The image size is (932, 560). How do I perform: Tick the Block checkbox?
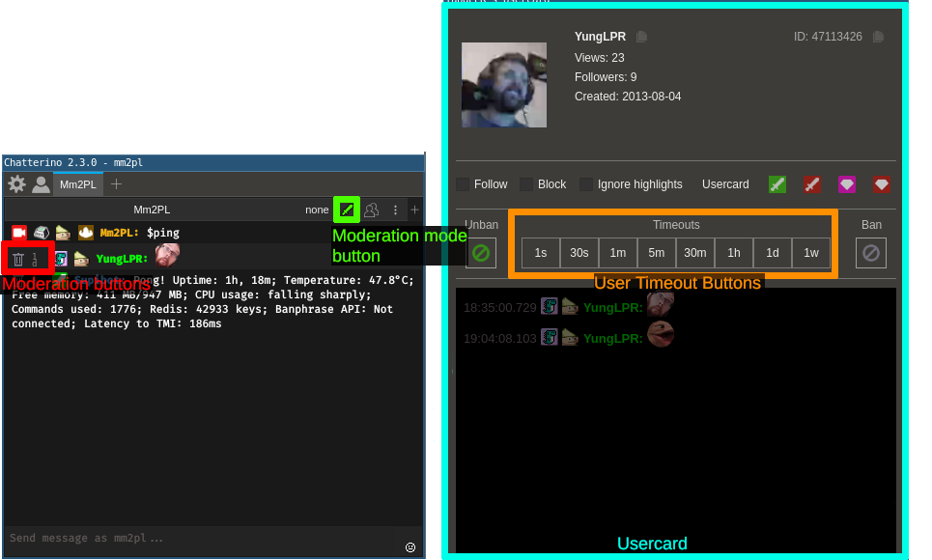tap(526, 184)
